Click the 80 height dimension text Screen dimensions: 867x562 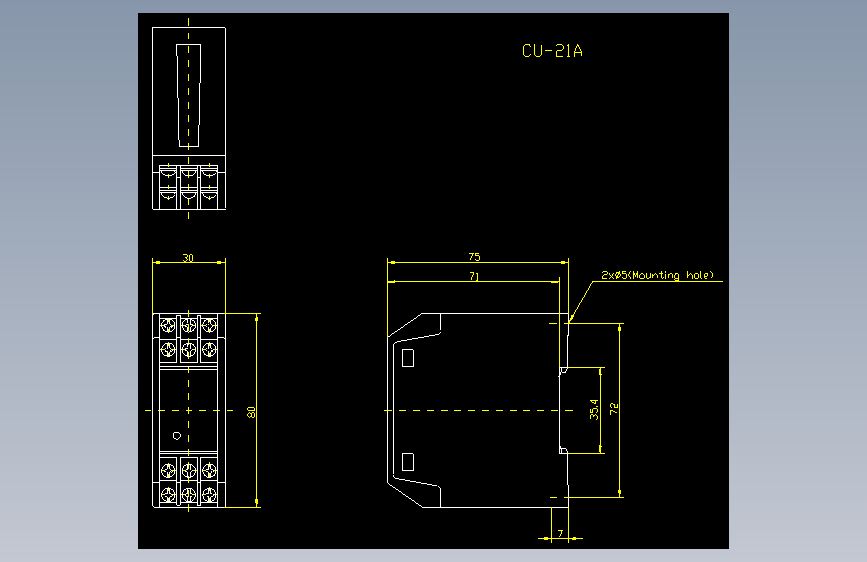pos(251,412)
